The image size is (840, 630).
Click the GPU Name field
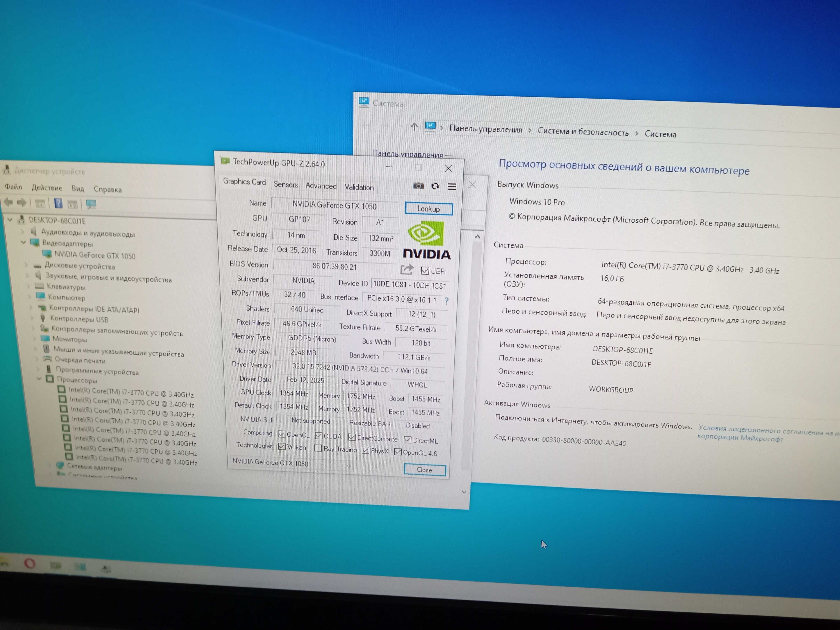pos(335,205)
